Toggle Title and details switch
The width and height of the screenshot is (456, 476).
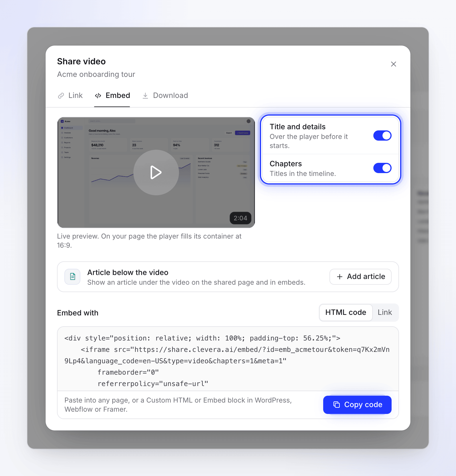pos(382,136)
